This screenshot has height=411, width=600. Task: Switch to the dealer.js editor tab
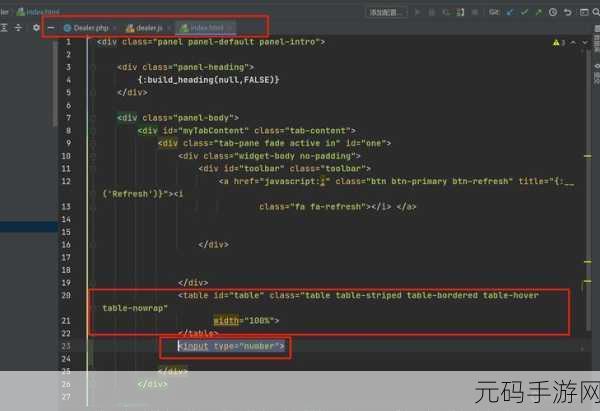coord(149,28)
